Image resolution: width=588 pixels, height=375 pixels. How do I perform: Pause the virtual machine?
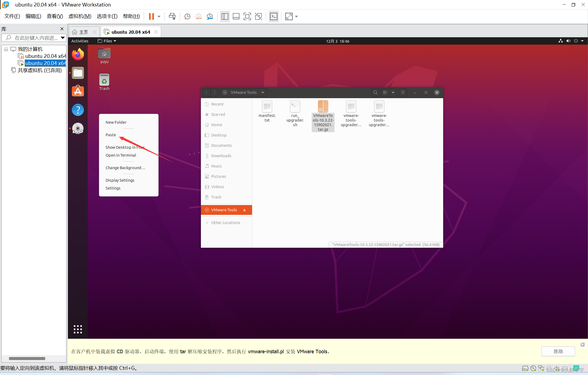(x=151, y=17)
